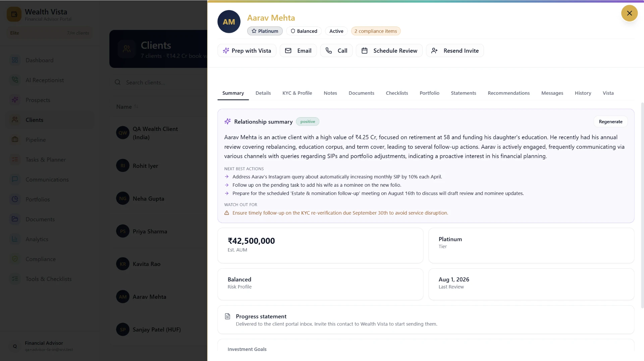Click the Resend Invite user-plus icon
Screen dimensions: 644x361
coord(434,51)
